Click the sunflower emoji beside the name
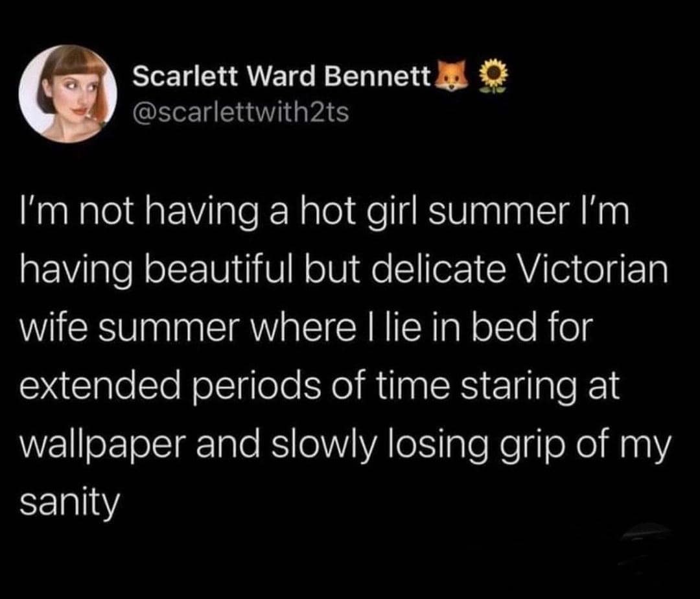 pos(493,76)
